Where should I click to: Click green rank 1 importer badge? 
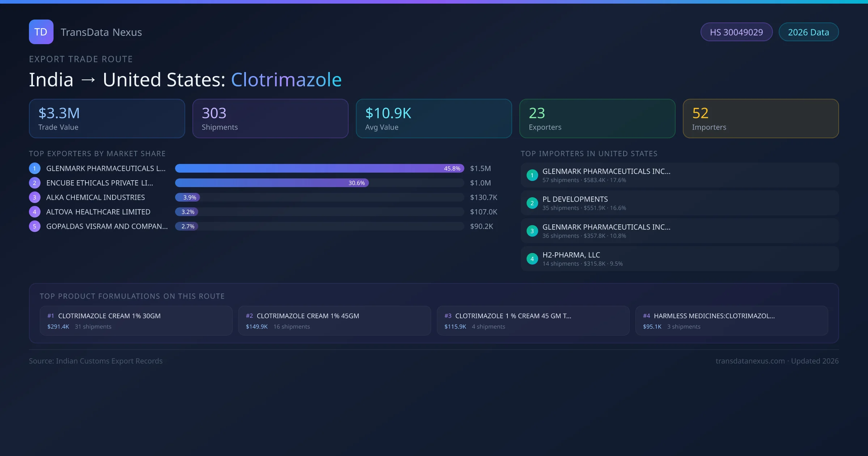[532, 175]
